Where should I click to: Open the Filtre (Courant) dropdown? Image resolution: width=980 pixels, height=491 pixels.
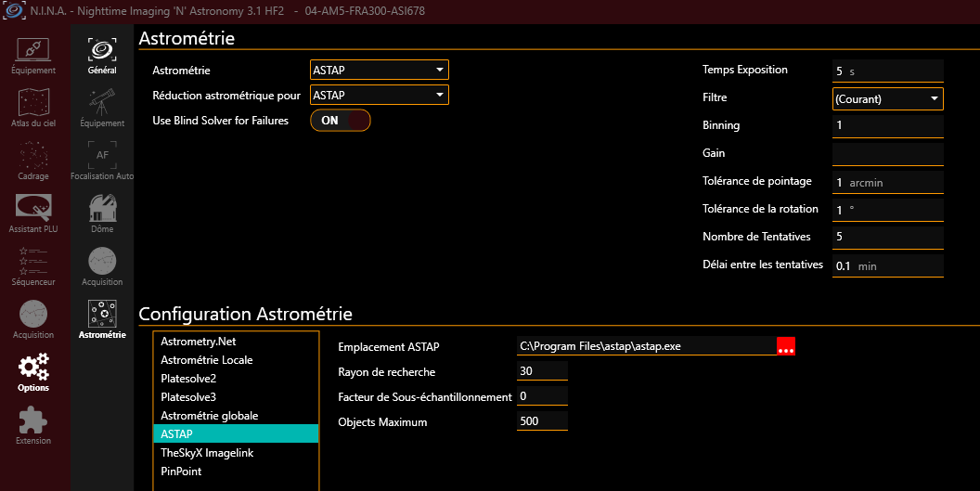tap(887, 98)
